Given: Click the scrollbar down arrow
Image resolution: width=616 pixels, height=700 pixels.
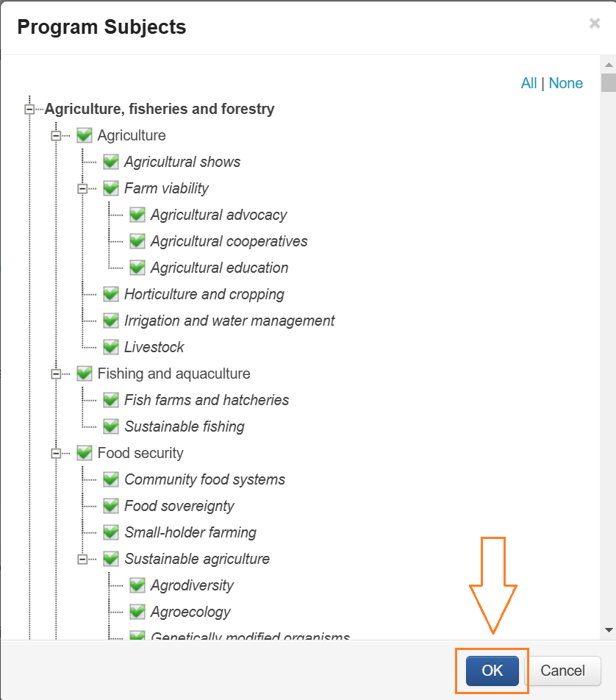Looking at the screenshot, I should [x=608, y=630].
